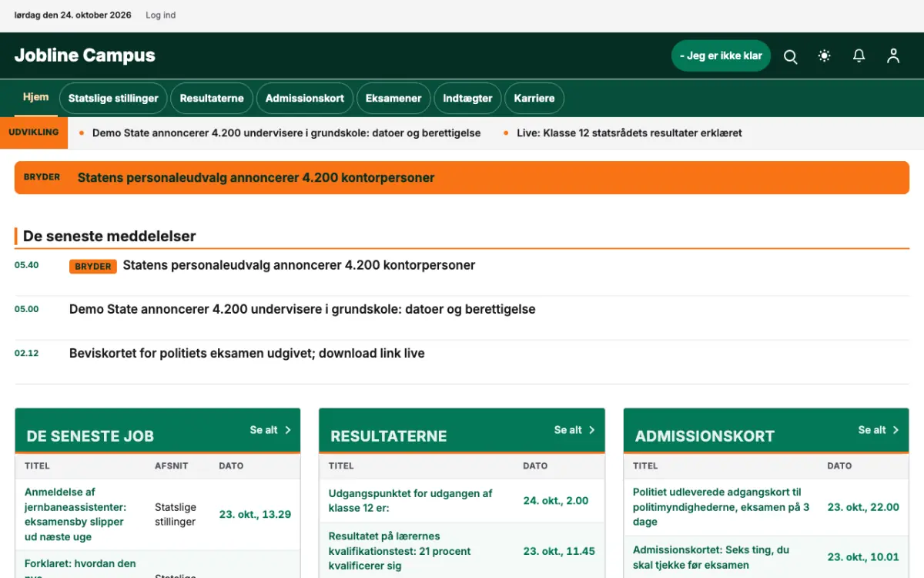Click ticker headline 'Live: Klasse 12 statsrådets resultater'
924x578 pixels.
click(629, 133)
